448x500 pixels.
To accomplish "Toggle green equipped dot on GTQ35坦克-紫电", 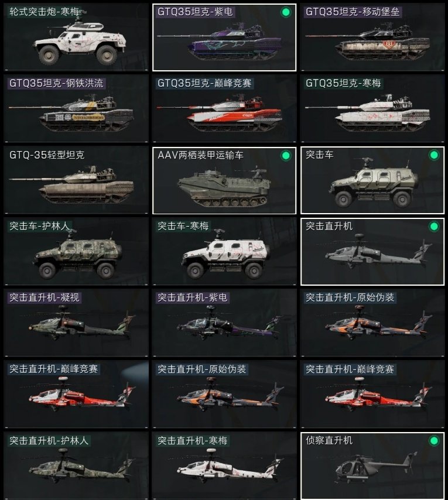I will (x=286, y=12).
